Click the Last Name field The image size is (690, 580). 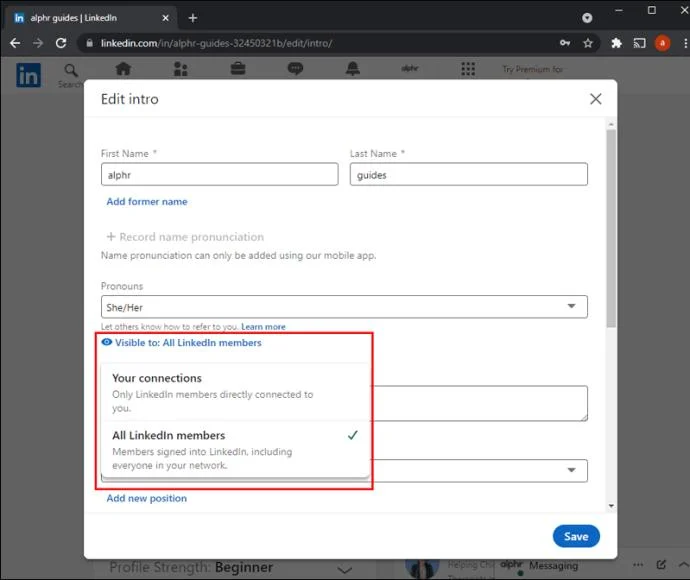(x=469, y=174)
